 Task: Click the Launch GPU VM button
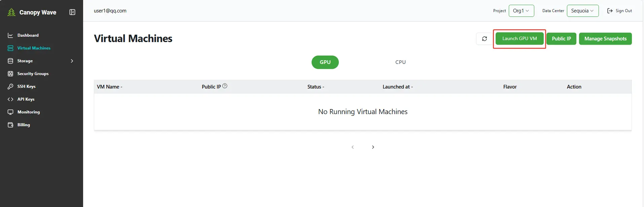(x=519, y=39)
